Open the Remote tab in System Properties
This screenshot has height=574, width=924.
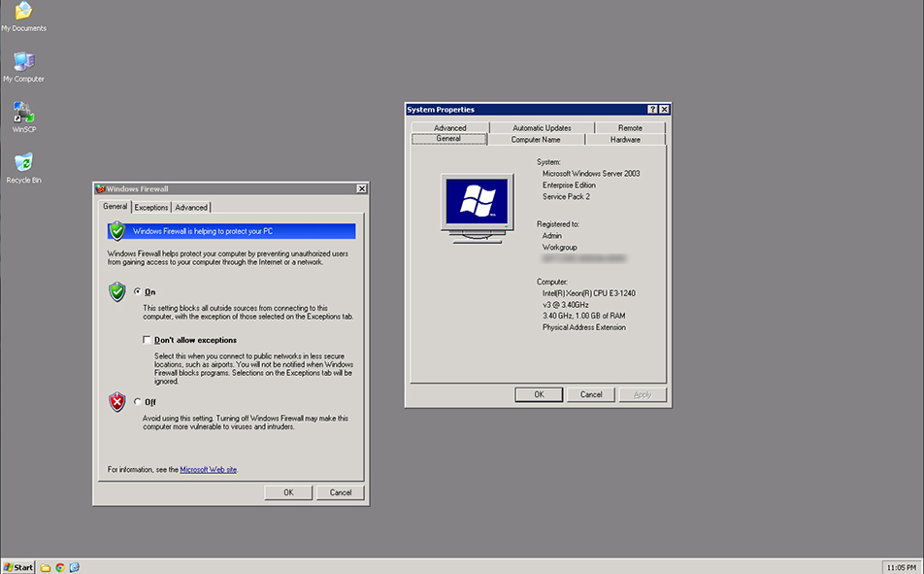pos(630,128)
